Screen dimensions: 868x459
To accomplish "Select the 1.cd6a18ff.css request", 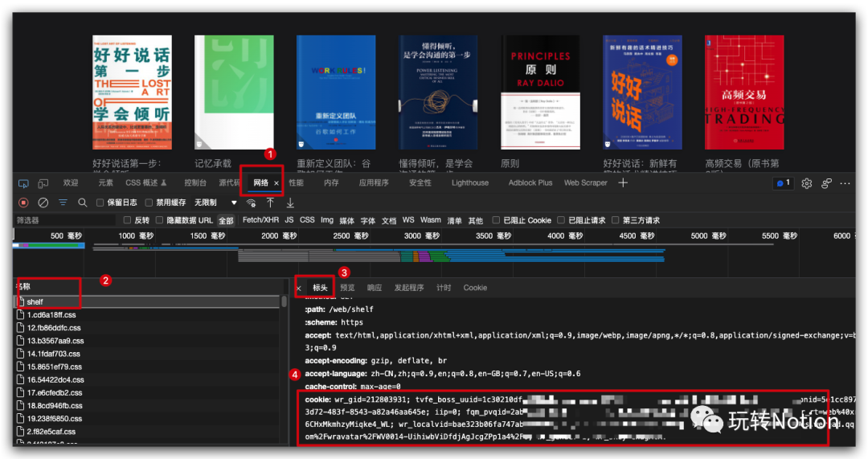I will click(53, 315).
